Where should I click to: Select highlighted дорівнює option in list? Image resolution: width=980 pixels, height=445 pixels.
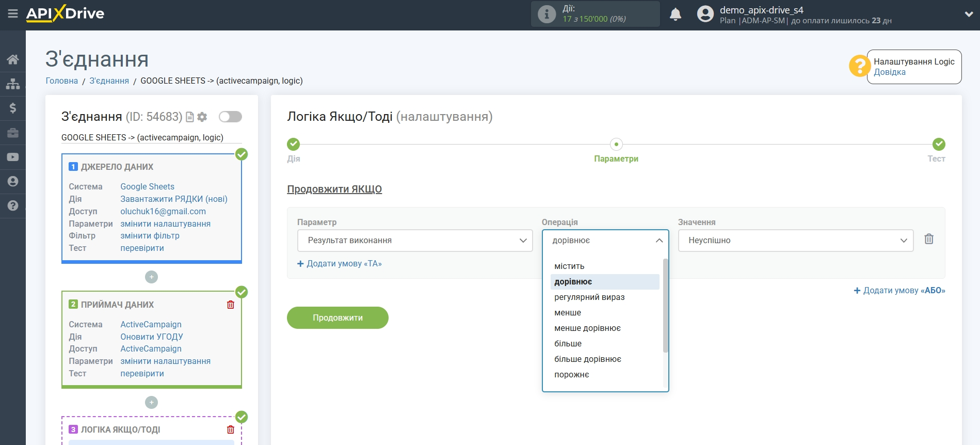tap(605, 282)
